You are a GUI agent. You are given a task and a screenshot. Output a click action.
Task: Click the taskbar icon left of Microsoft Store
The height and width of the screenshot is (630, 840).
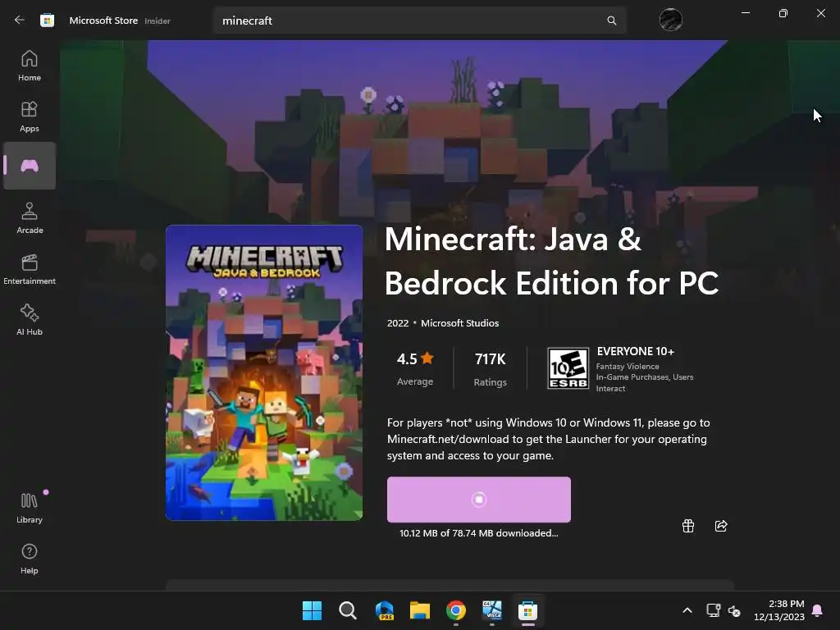[x=492, y=610]
